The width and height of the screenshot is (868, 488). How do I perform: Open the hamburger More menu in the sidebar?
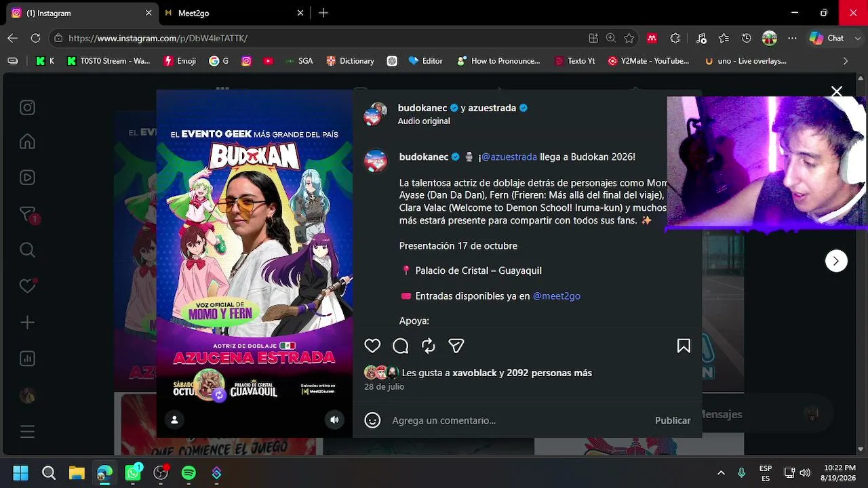[x=27, y=431]
